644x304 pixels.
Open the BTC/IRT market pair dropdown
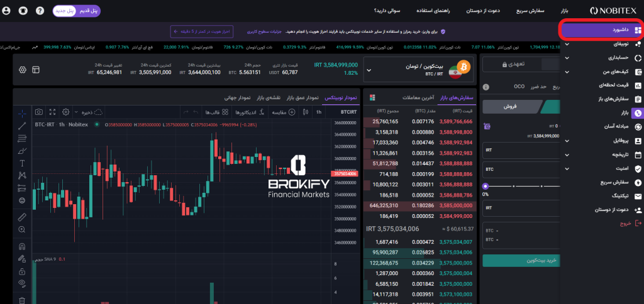click(368, 69)
